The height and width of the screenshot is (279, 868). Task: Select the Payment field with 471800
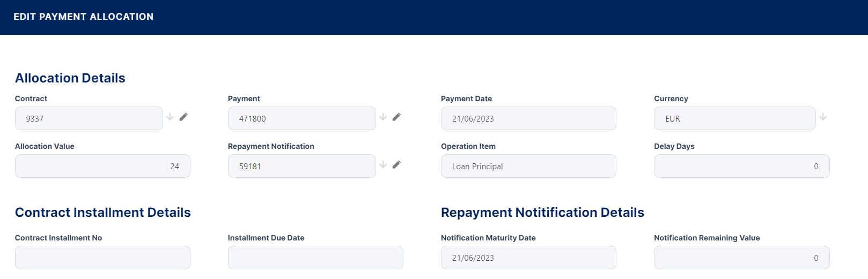click(x=301, y=118)
